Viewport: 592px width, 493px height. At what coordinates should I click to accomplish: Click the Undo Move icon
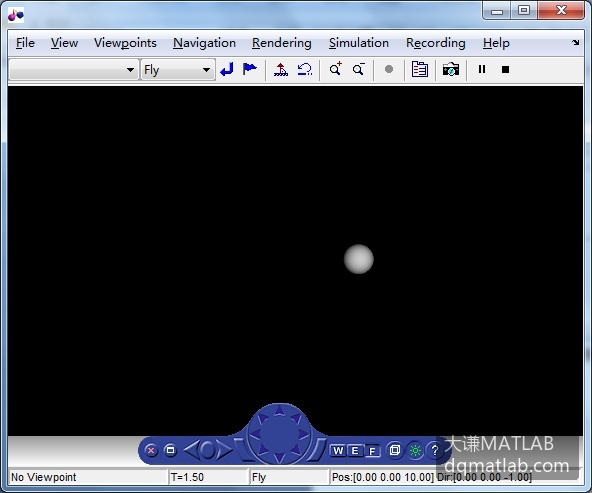point(305,70)
